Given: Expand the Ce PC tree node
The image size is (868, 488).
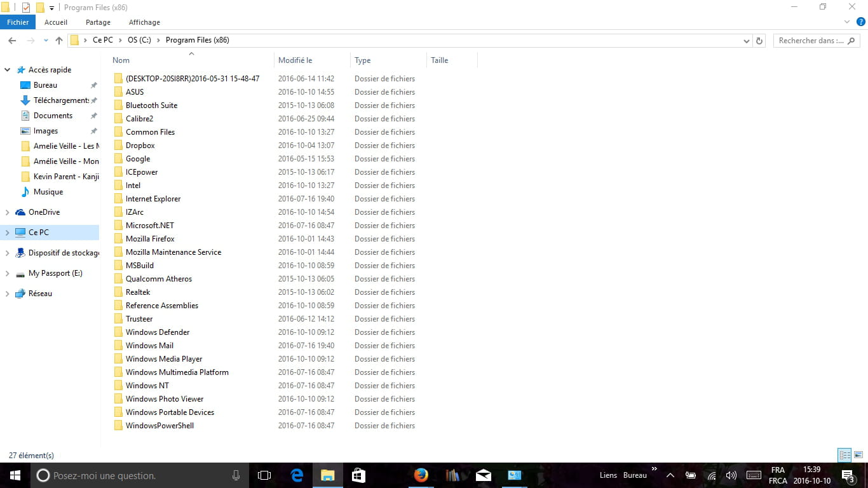Looking at the screenshot, I should click(7, 233).
